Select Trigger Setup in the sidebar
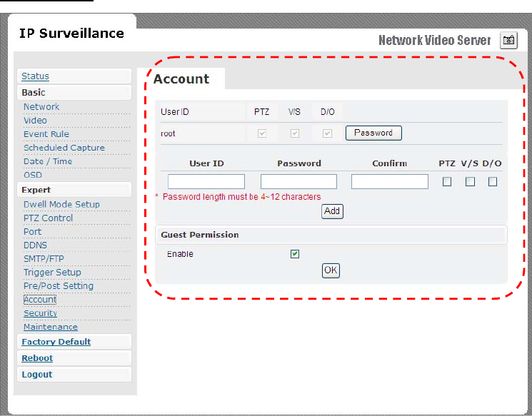The width and height of the screenshot is (532, 416). pyautogui.click(x=52, y=273)
